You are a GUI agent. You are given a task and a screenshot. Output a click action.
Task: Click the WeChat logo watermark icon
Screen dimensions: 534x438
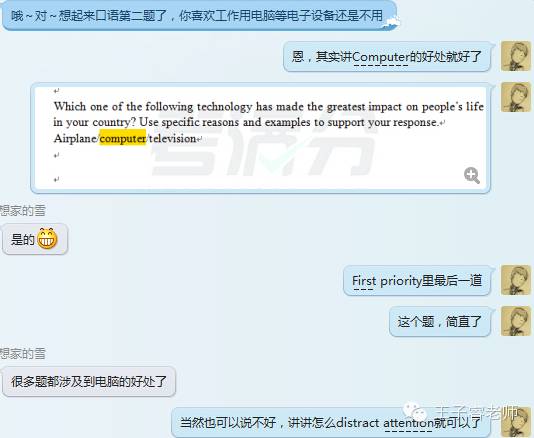click(415, 411)
